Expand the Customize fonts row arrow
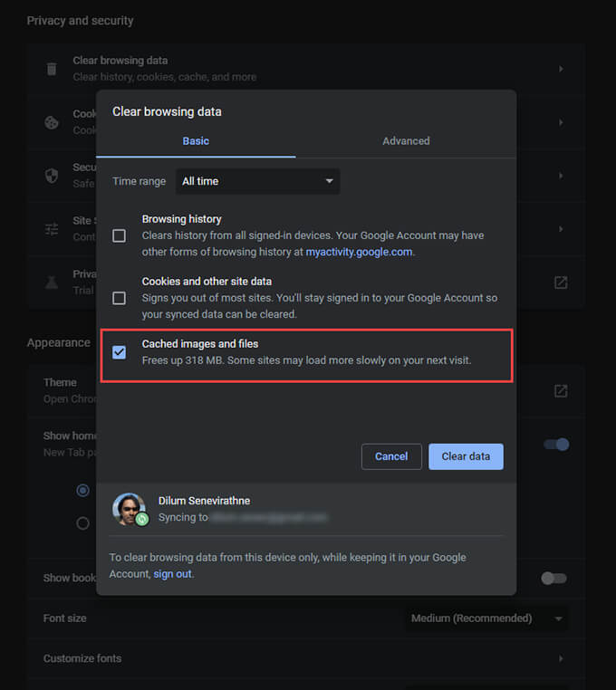The image size is (616, 690). [561, 658]
